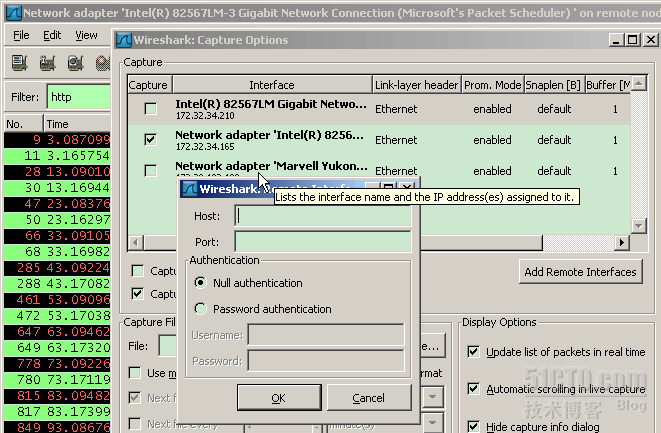Enable Use multiple files checkbox

click(135, 373)
